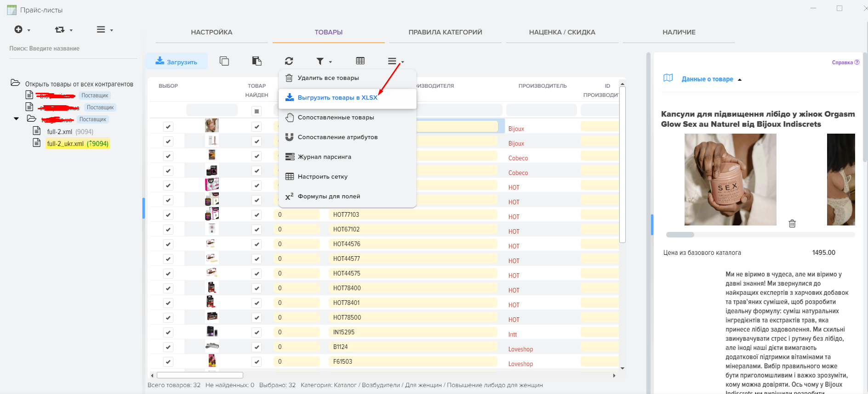Click the Прайс-листы app icon in the title bar

click(11, 10)
